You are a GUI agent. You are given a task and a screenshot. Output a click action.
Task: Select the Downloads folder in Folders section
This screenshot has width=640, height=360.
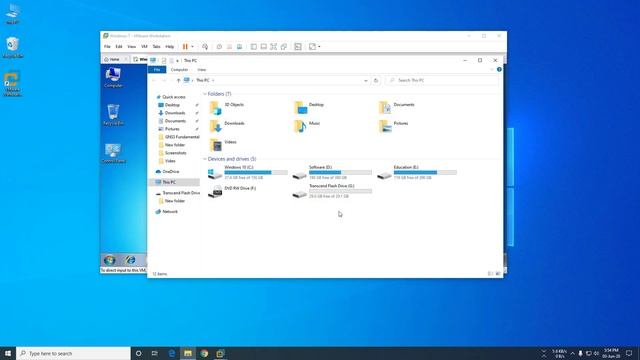pos(227,127)
